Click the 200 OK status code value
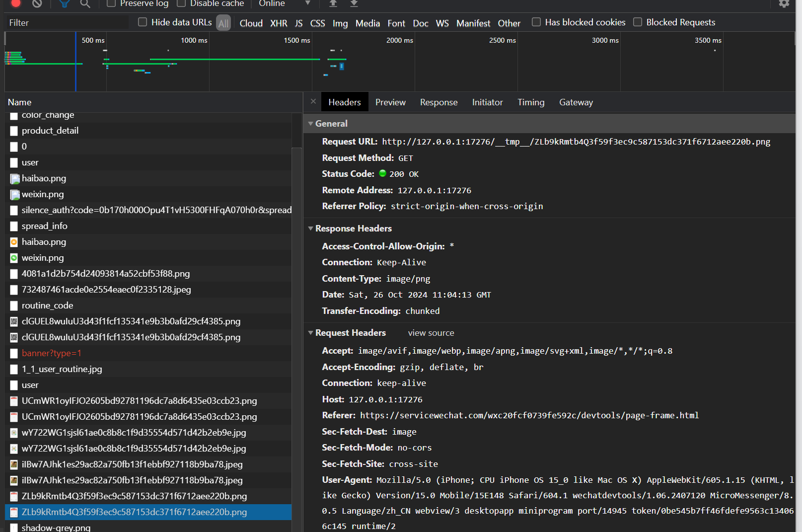 (404, 174)
